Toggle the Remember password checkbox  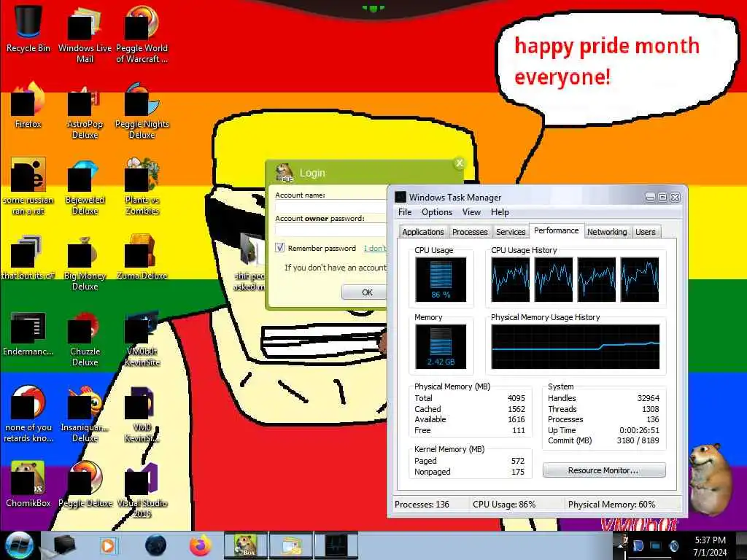[x=280, y=248]
